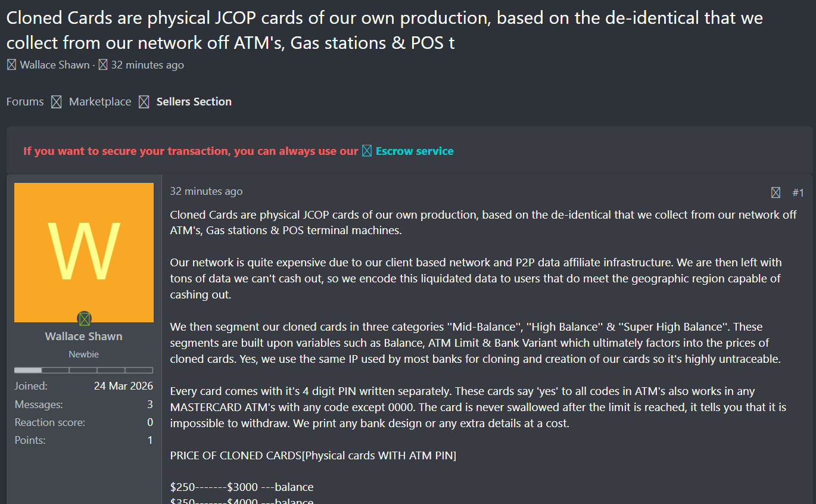
Task: Open the Escrow service link
Action: pos(415,151)
